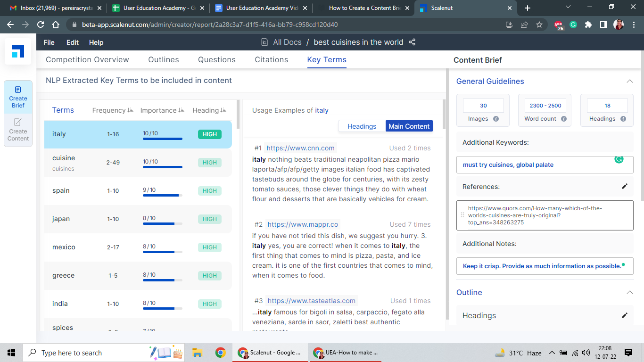Viewport: 644px width, 362px height.
Task: Switch to Questions tab
Action: (217, 59)
